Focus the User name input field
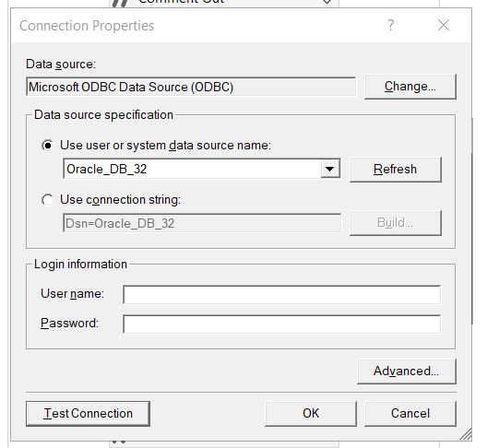 click(x=282, y=295)
